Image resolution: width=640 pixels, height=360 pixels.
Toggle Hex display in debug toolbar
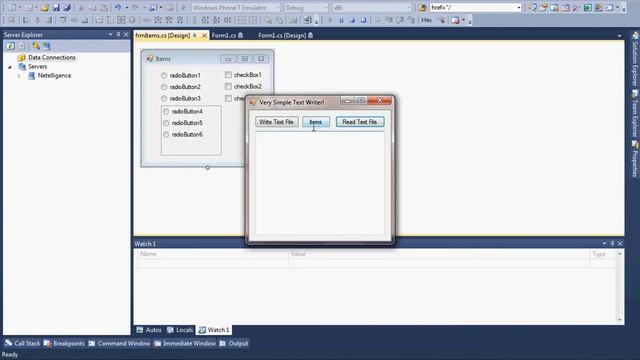click(426, 20)
